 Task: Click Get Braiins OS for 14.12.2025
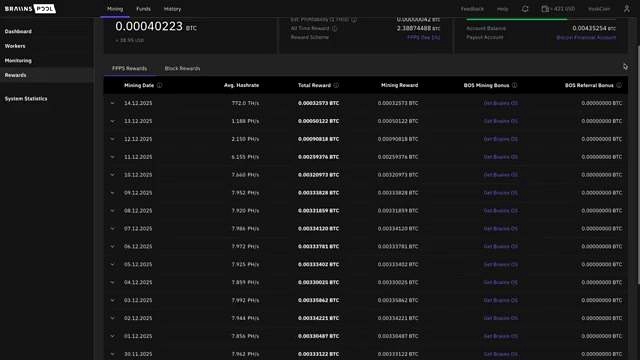tap(501, 103)
